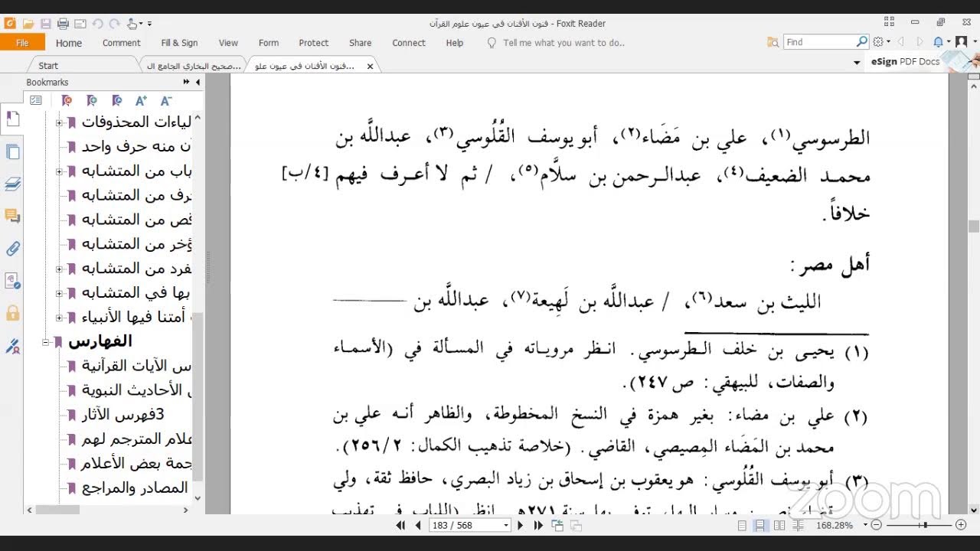Open the notifications bell

[939, 42]
